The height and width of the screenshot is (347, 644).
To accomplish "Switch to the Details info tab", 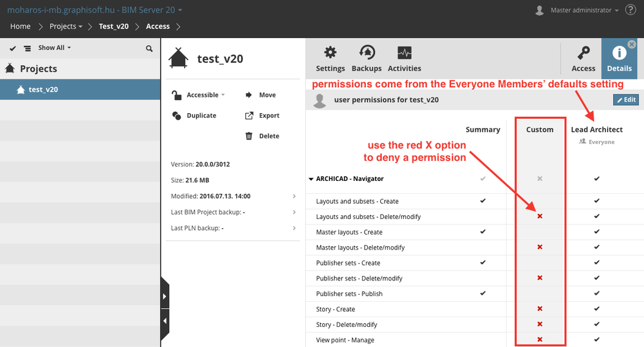I will click(x=619, y=59).
